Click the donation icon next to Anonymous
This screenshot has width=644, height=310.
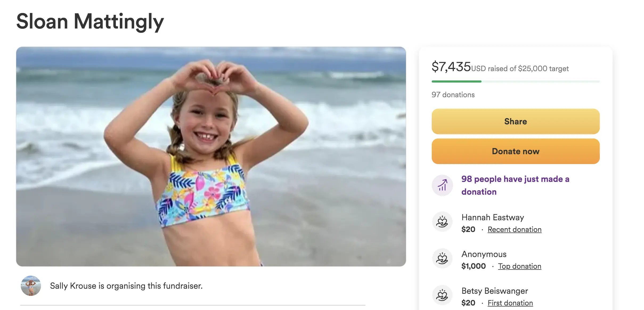442,259
